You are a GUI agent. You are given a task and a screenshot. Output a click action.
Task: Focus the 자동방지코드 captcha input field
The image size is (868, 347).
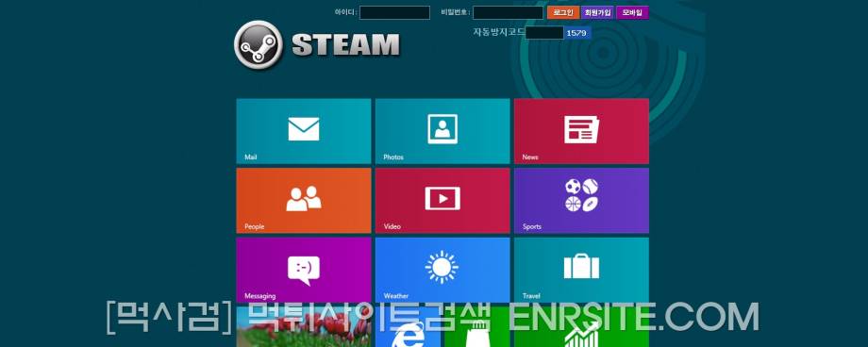pyautogui.click(x=544, y=33)
